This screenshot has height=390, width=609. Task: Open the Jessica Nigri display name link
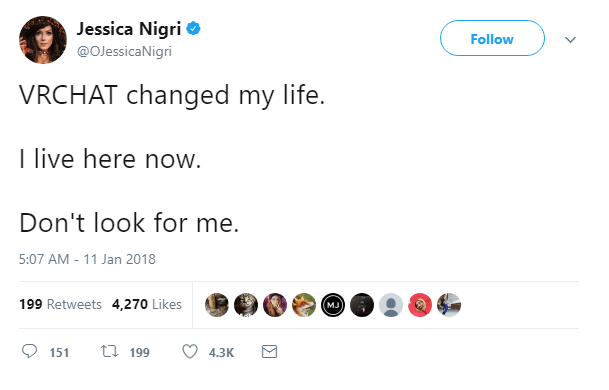[x=129, y=29]
